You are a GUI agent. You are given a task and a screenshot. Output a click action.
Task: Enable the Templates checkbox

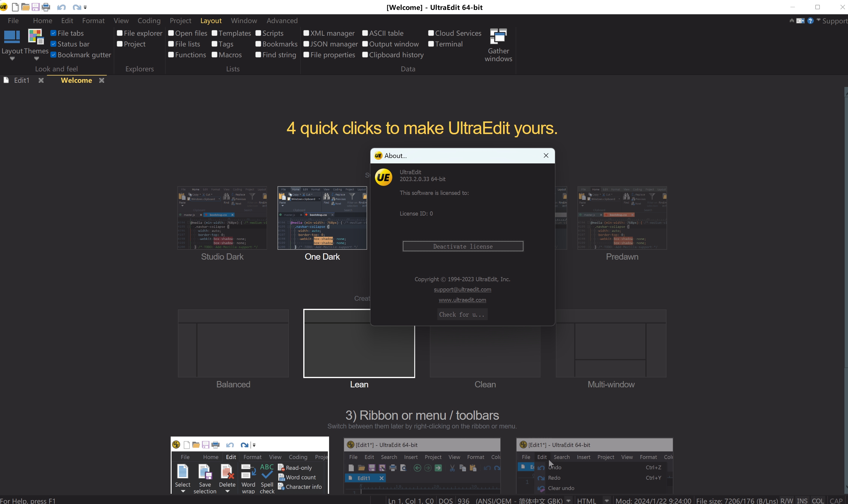click(214, 33)
